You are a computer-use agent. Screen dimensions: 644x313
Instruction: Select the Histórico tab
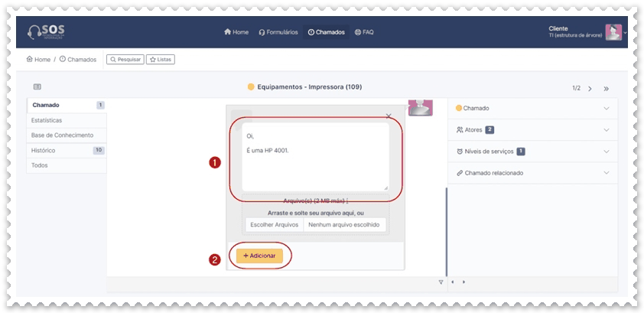44,150
